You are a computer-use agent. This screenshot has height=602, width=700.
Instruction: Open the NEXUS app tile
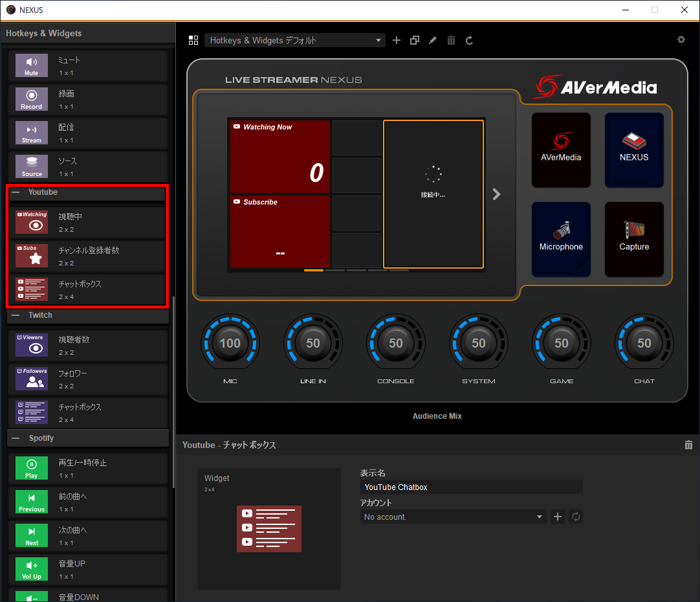coord(634,150)
